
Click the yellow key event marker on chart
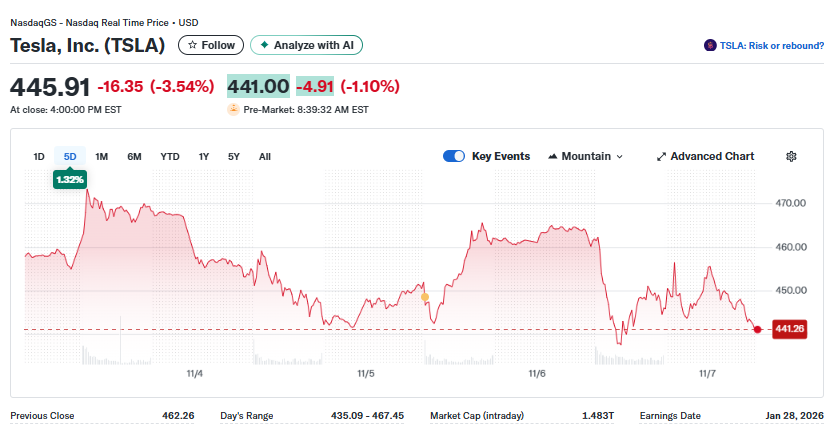point(425,297)
